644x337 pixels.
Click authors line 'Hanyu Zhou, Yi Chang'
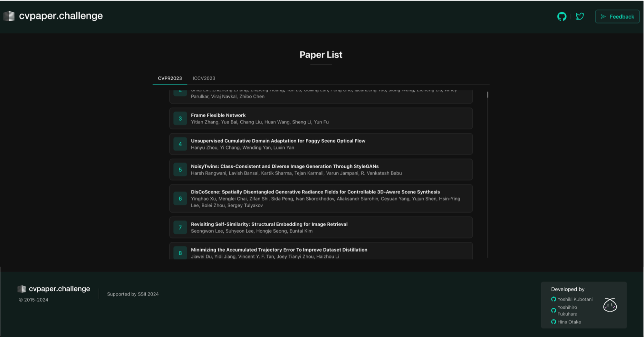[242, 148]
